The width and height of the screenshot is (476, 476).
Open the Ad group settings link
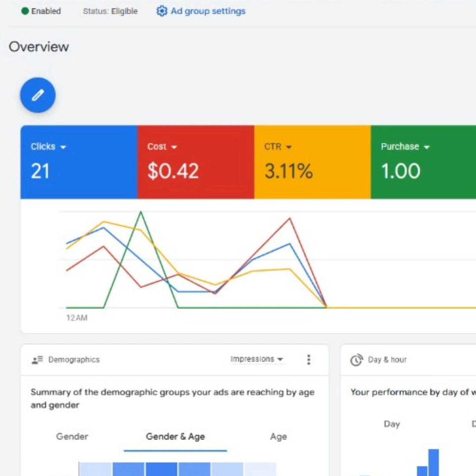[x=207, y=11]
